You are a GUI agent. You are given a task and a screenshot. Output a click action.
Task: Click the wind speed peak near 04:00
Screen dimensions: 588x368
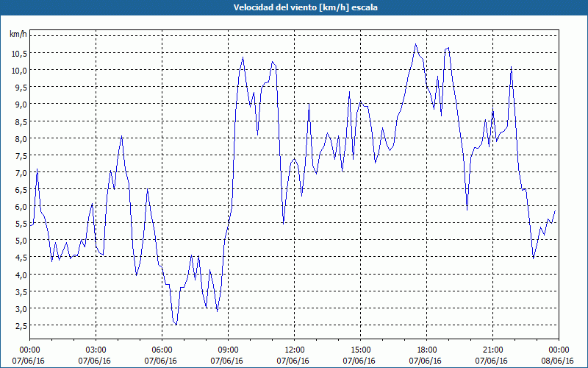(x=121, y=136)
